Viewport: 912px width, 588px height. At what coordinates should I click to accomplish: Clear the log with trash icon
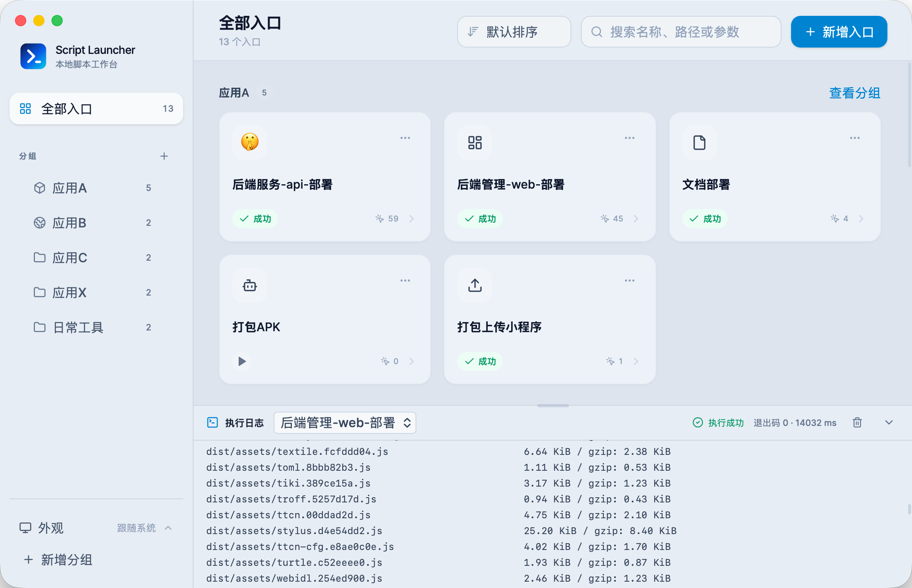(x=857, y=422)
